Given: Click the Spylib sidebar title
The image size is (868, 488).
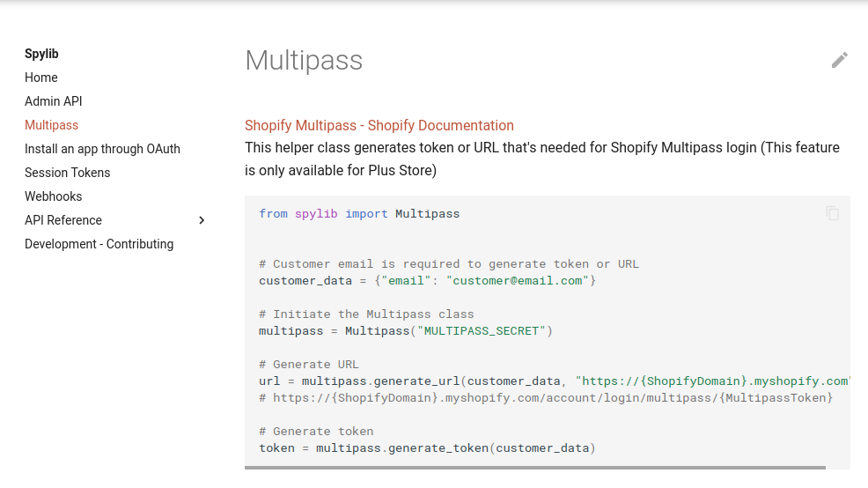Looking at the screenshot, I should click(41, 54).
